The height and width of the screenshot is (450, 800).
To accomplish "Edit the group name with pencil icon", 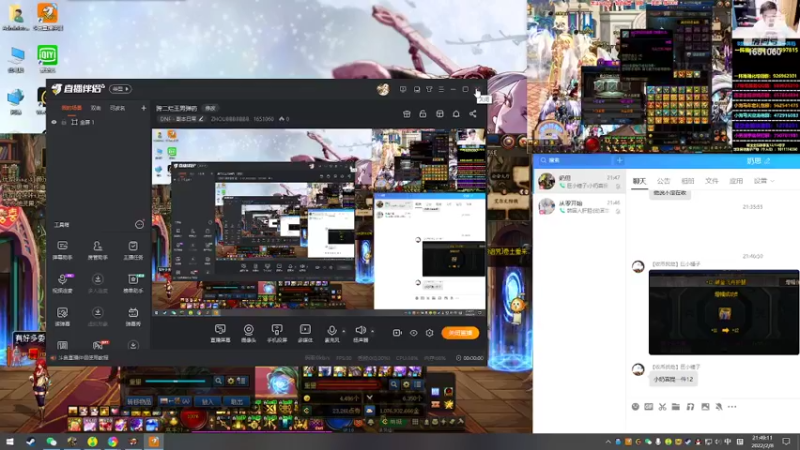I will coord(767,161).
